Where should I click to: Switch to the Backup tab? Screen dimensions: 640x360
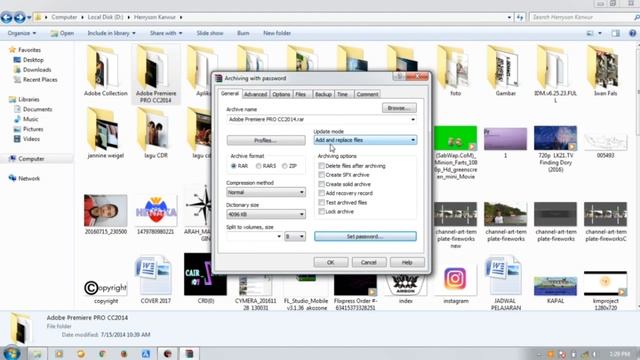point(323,94)
